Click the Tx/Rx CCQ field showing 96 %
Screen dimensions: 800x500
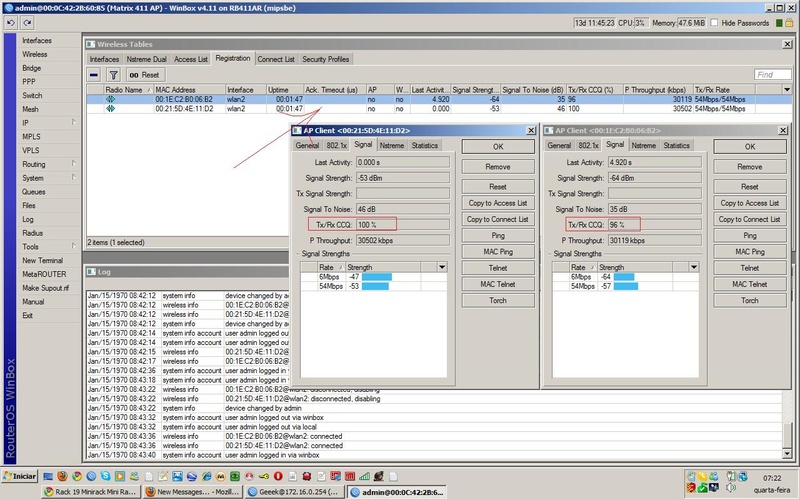point(655,224)
